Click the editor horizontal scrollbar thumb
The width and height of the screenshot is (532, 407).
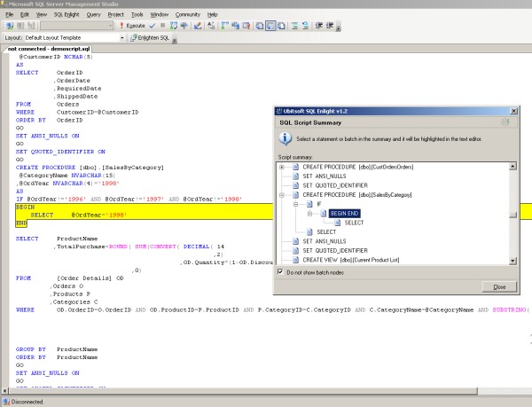[x=243, y=391]
